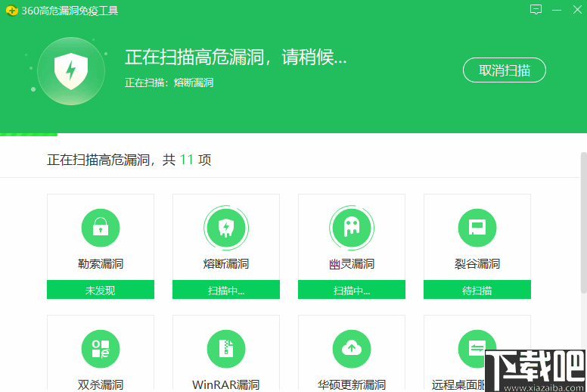Select the 裂谷漏洞 card icon
The height and width of the screenshot is (392, 587).
coord(477,228)
